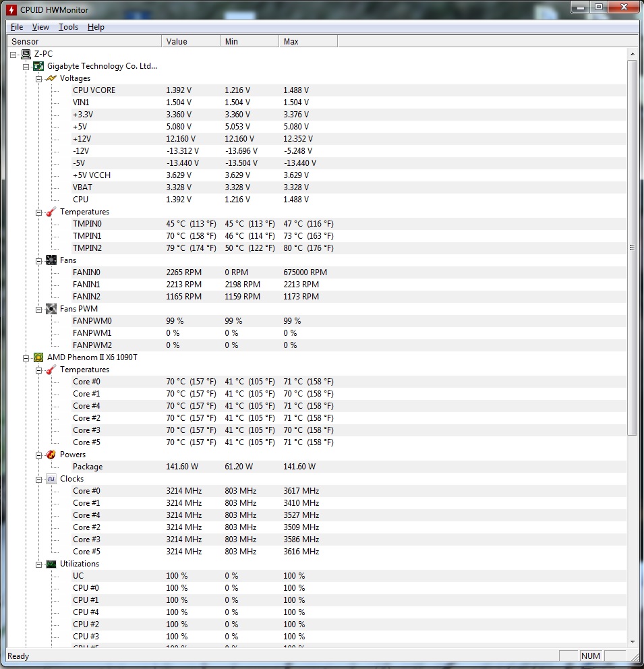
Task: Click the Value column header
Action: [x=190, y=42]
